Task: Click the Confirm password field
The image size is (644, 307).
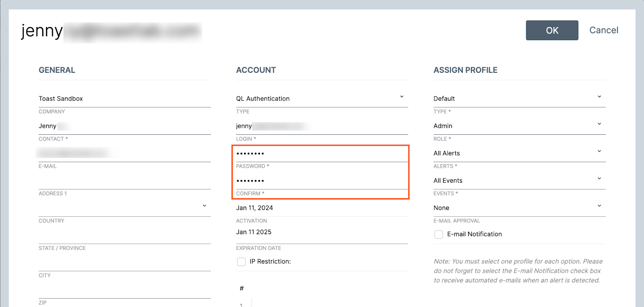Action: click(x=321, y=181)
